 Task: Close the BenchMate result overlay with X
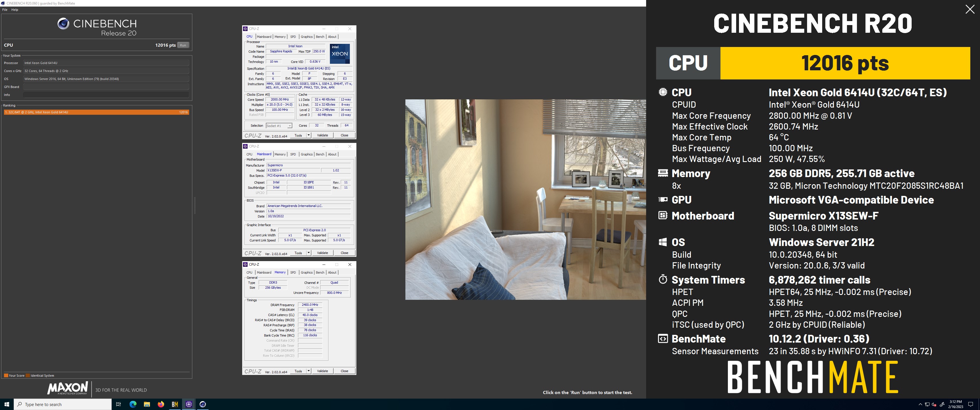[x=970, y=9]
